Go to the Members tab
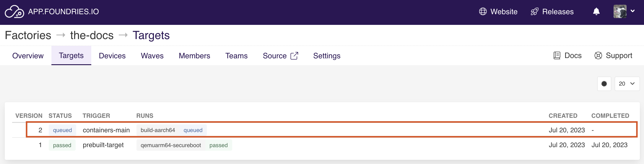 coord(194,56)
